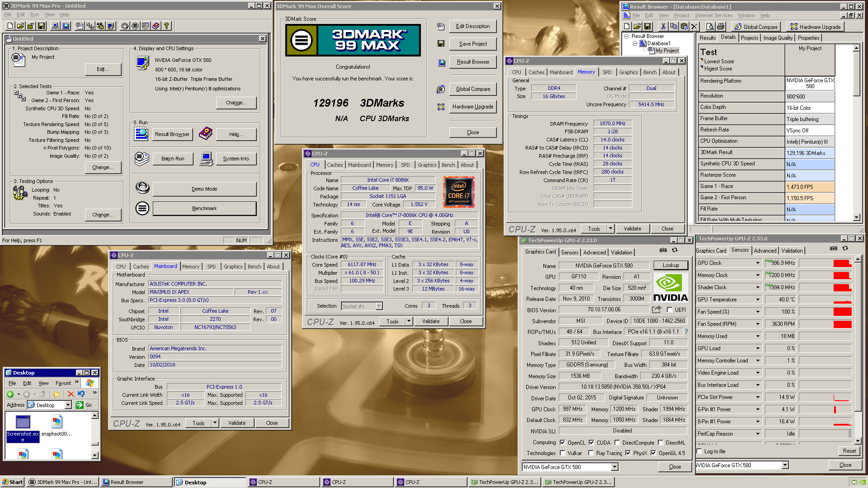Toggle Vulkan checkbox in GPU-Z

click(x=562, y=453)
